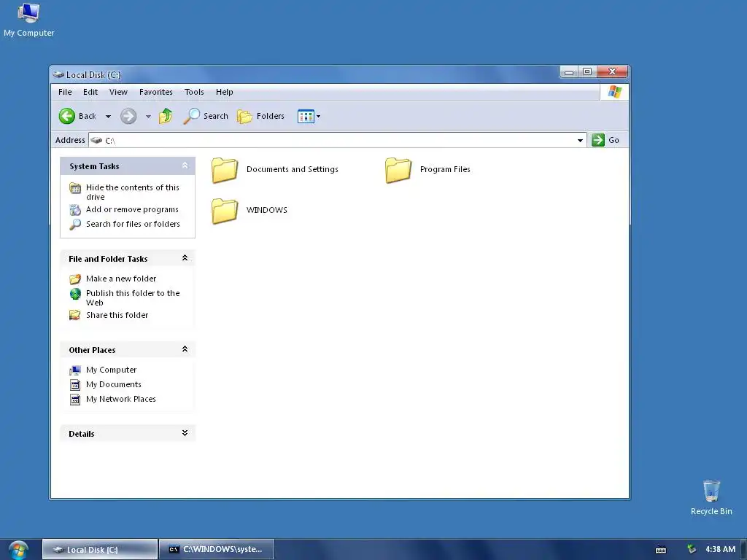The image size is (747, 560).
Task: Open the Start orb button
Action: tap(18, 550)
